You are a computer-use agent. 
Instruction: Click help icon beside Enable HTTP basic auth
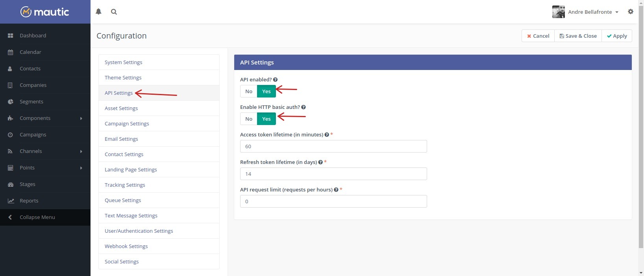tap(303, 107)
